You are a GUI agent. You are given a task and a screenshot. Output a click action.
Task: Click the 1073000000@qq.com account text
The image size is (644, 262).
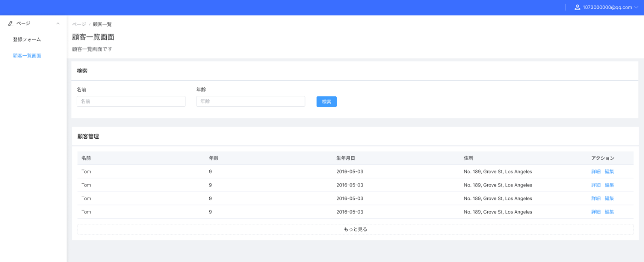607,7
